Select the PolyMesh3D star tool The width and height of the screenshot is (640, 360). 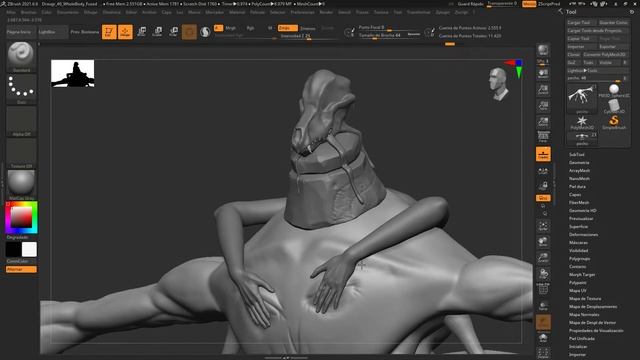[582, 122]
